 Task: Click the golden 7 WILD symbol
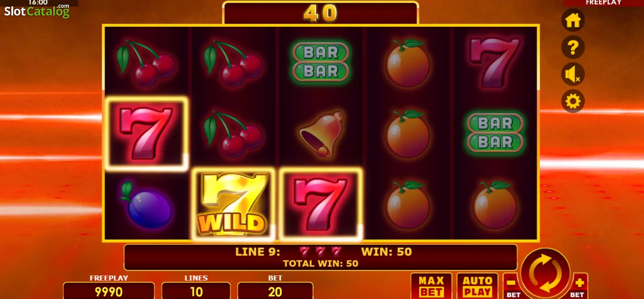(x=233, y=205)
